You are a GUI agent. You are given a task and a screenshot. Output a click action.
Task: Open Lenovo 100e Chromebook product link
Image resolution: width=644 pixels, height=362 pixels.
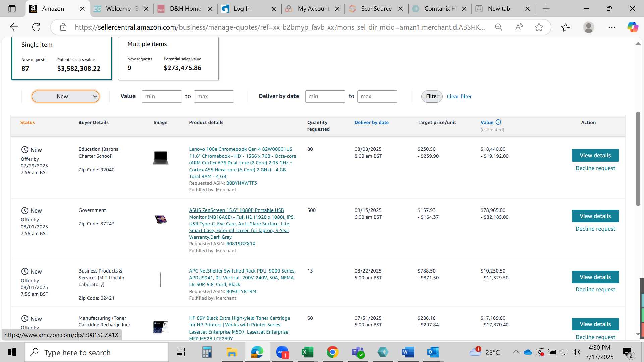click(243, 163)
